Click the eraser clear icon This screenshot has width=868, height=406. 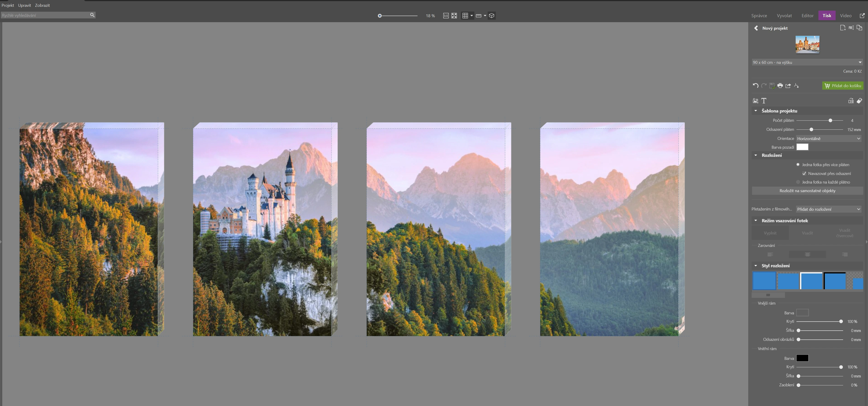pos(859,101)
